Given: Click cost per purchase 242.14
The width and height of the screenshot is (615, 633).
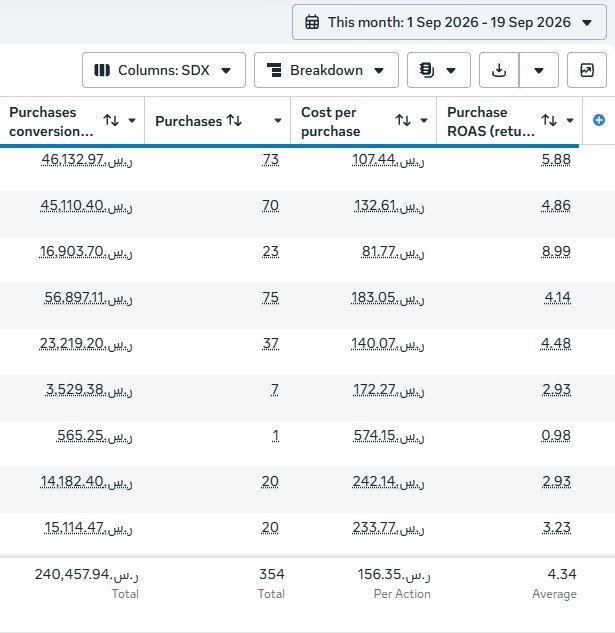Looking at the screenshot, I should [388, 482].
